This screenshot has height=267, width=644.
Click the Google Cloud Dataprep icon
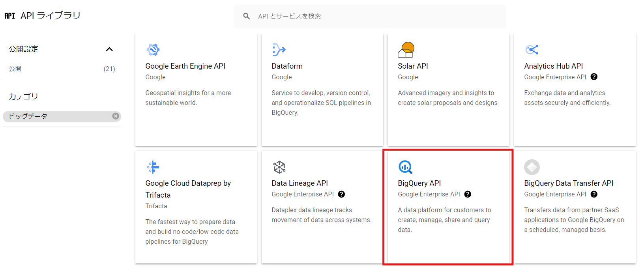point(153,167)
